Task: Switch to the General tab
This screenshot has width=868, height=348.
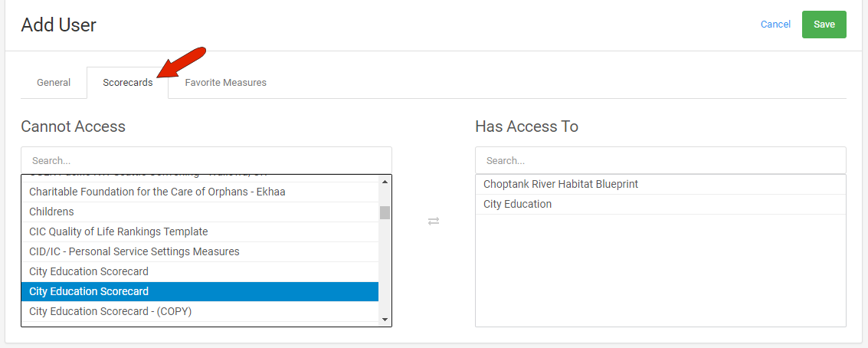Action: [x=54, y=83]
